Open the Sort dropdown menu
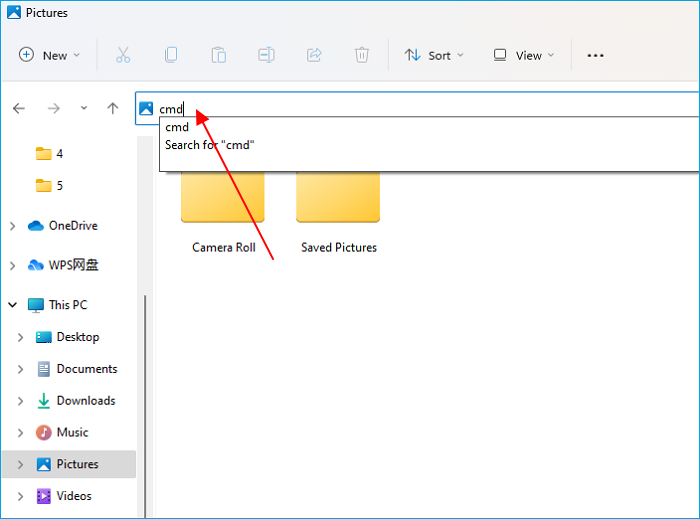 click(434, 55)
